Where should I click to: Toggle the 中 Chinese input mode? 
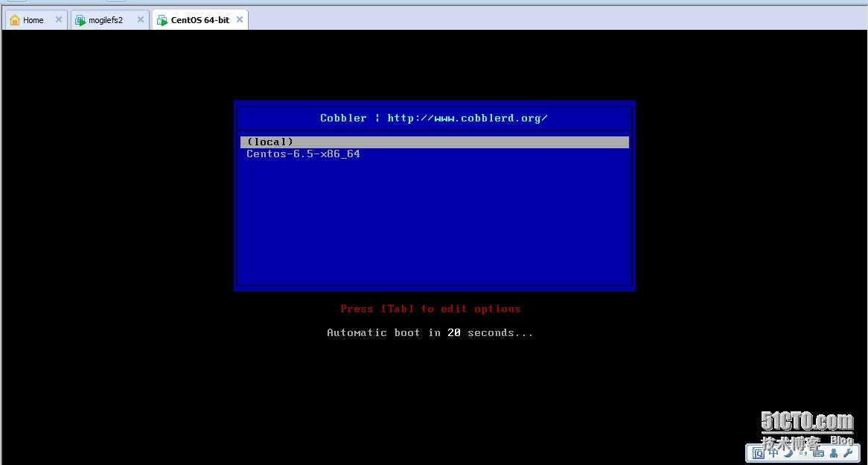coord(773,452)
